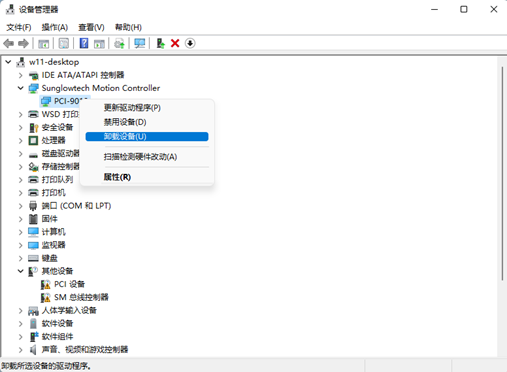Click the show/hide console tree icon
The width and height of the screenshot is (507, 372).
click(x=44, y=43)
